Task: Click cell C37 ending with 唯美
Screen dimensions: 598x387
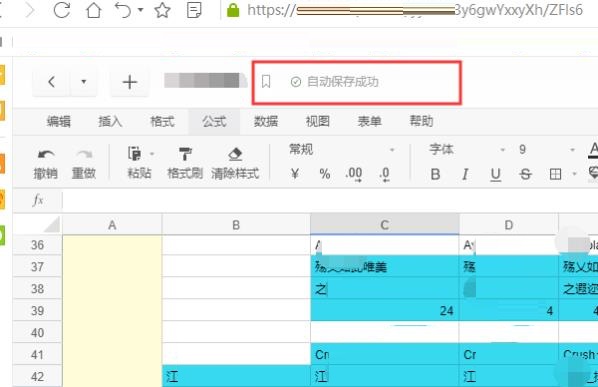Action: pyautogui.click(x=385, y=267)
